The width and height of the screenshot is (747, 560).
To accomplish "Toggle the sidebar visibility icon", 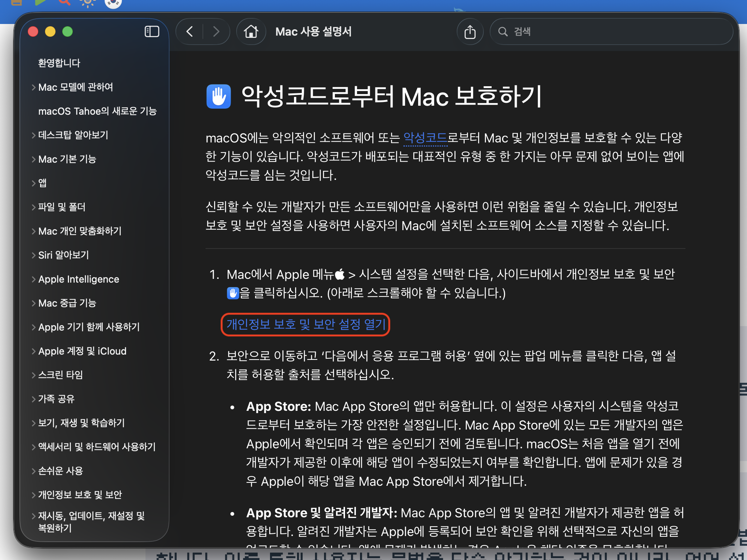I will (152, 31).
